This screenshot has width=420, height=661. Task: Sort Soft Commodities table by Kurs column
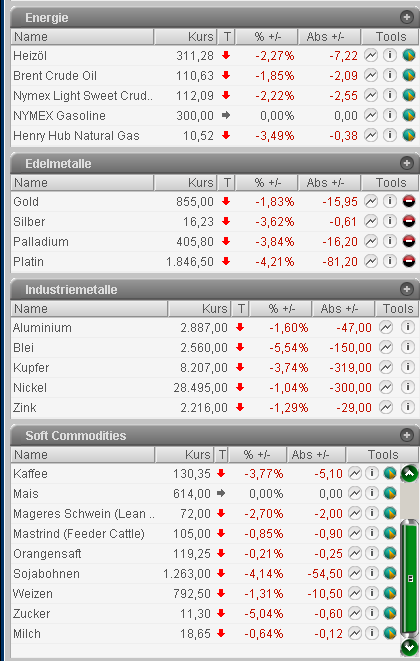pos(185,454)
